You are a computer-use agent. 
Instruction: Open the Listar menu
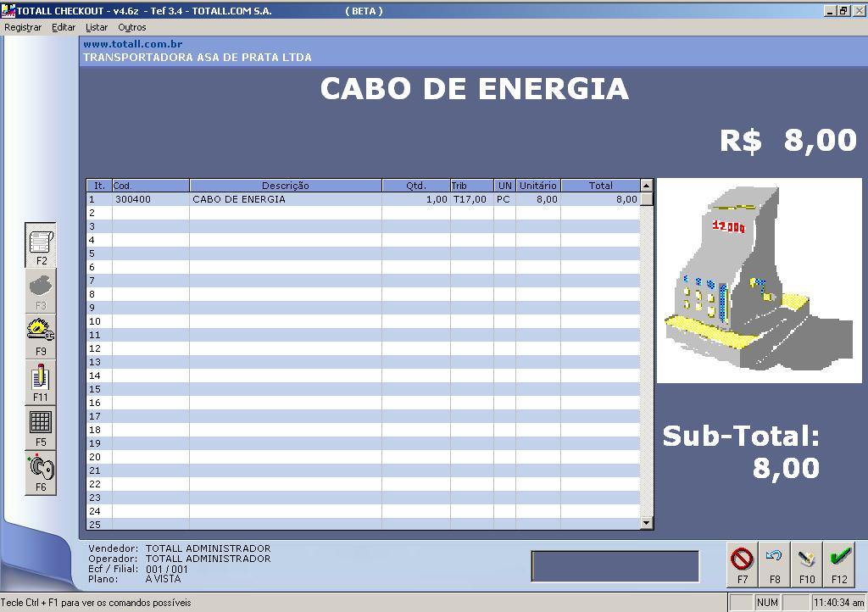[x=97, y=27]
